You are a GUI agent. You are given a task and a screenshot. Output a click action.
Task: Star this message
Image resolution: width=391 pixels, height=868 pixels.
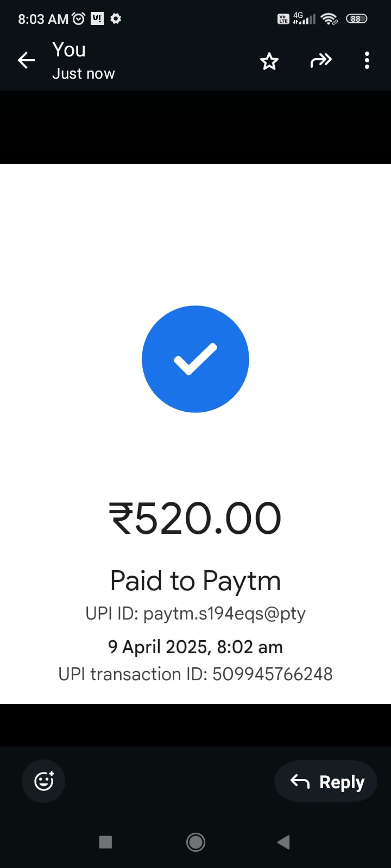click(269, 61)
